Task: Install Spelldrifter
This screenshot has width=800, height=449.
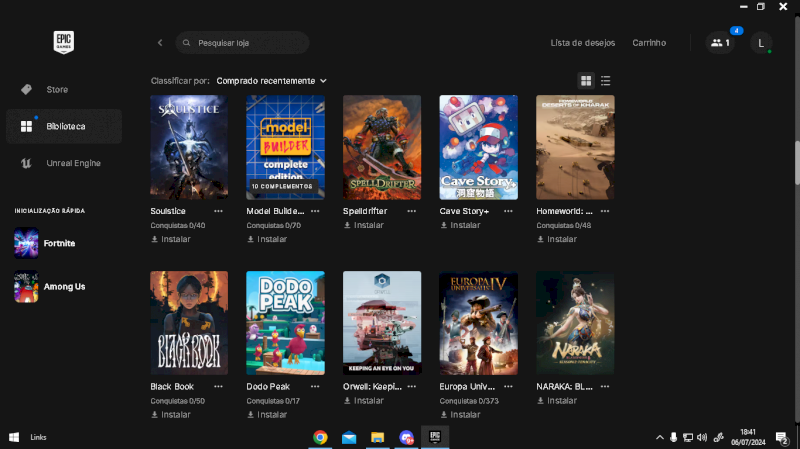Action: pyautogui.click(x=363, y=225)
